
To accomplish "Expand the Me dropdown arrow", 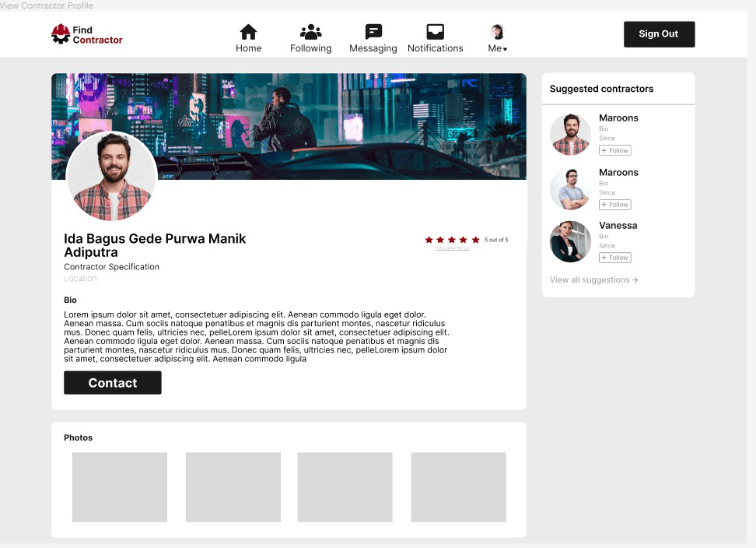I will pos(505,49).
